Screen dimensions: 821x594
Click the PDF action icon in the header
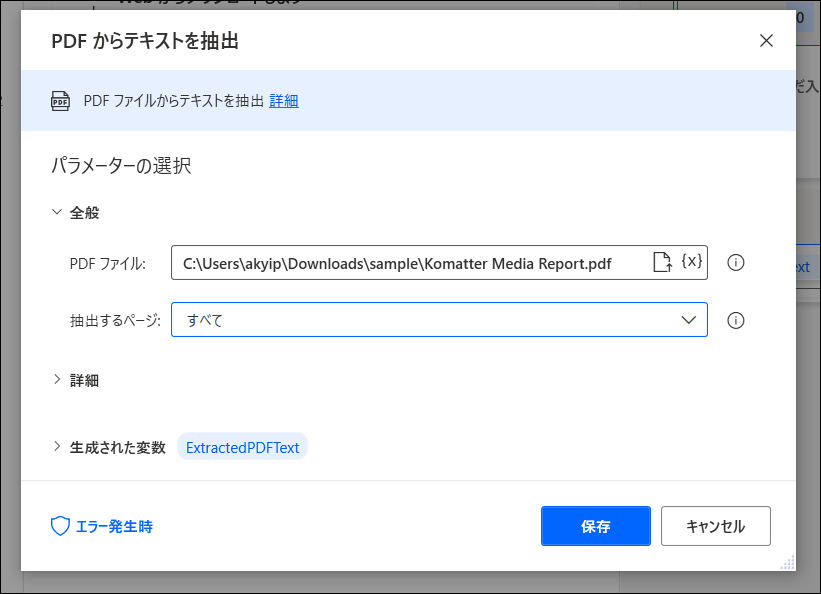pos(61,100)
